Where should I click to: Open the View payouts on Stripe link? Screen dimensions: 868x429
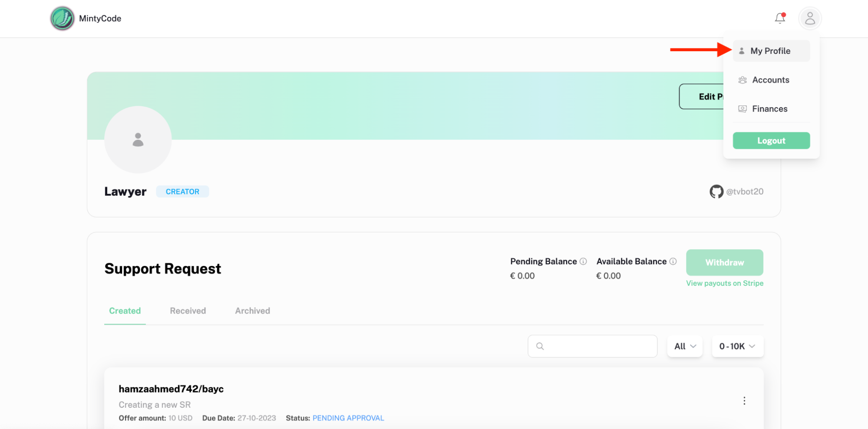pyautogui.click(x=724, y=283)
